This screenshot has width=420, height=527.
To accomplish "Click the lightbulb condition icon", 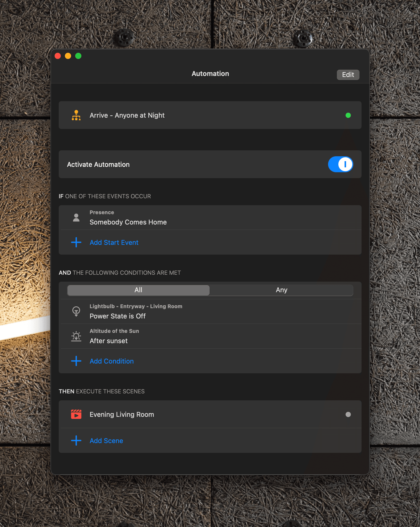I will click(76, 311).
